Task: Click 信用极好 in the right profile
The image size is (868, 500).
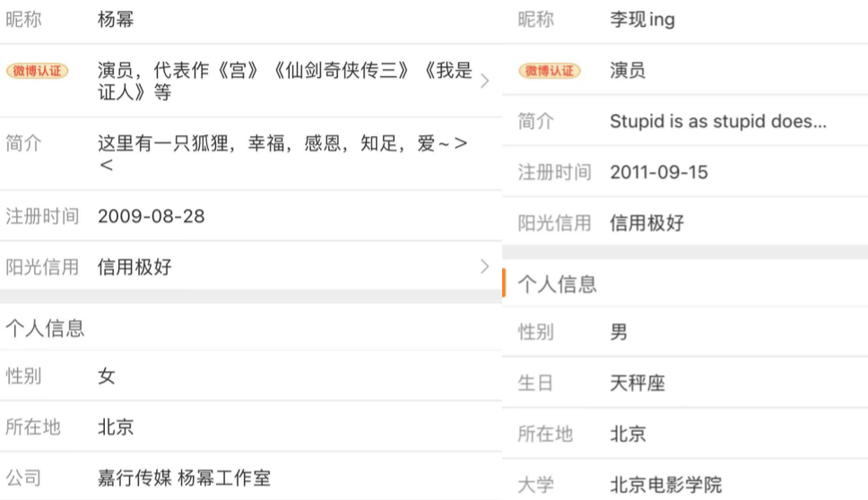Action: click(x=647, y=223)
